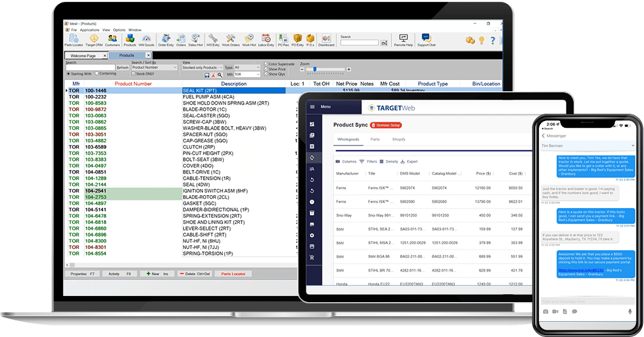Click Zoom minus button
This screenshot has width=644, height=337.
click(302, 70)
